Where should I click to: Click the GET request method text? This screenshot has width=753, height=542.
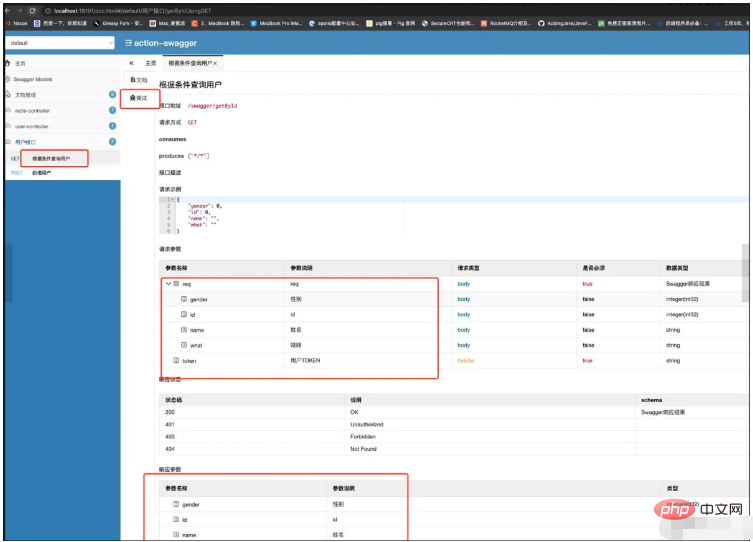[x=192, y=122]
